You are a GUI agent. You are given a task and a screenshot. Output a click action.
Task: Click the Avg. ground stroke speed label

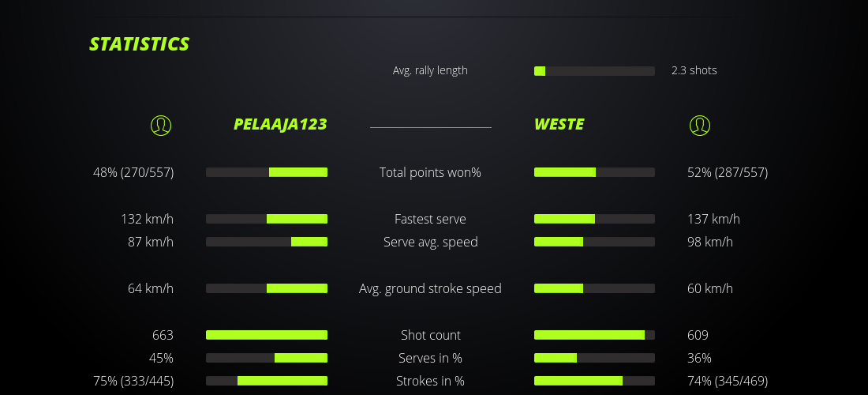pos(430,288)
